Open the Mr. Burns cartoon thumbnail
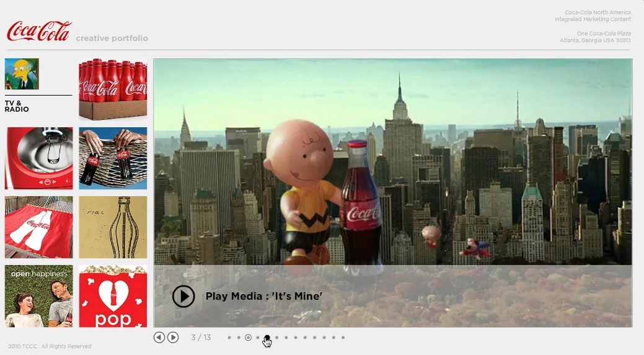The height and width of the screenshot is (355, 644). coord(22,74)
